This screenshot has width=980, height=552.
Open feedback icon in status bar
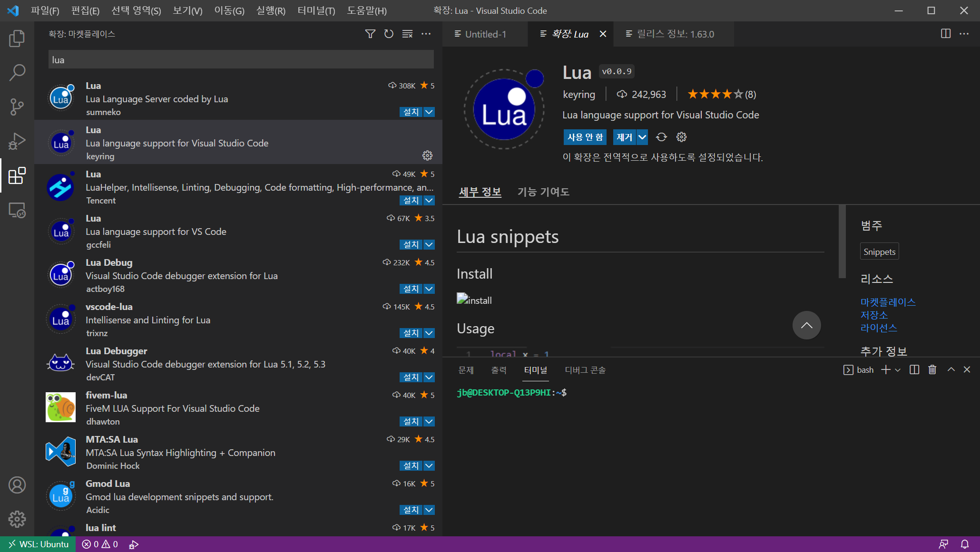tap(943, 544)
